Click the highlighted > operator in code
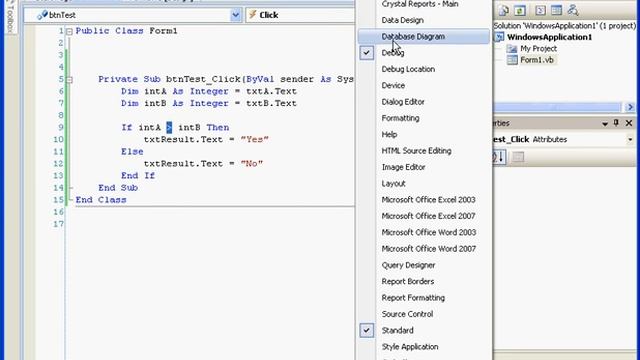 click(x=169, y=127)
